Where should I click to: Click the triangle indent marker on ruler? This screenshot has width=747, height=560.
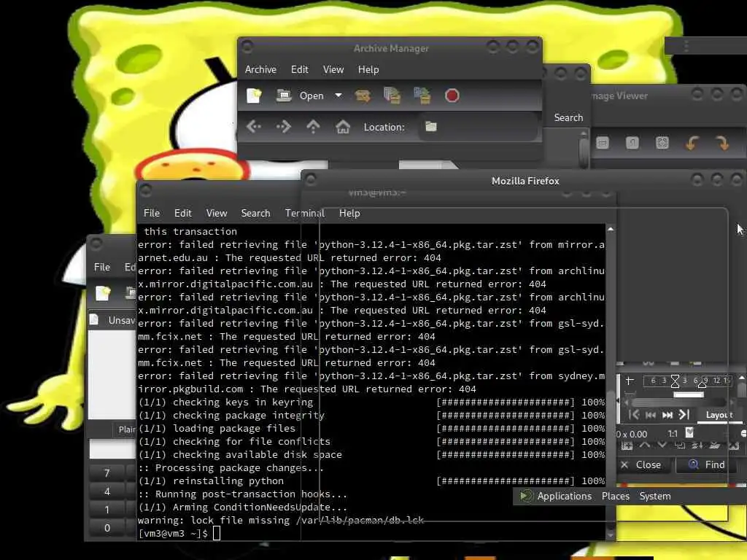[x=702, y=383]
